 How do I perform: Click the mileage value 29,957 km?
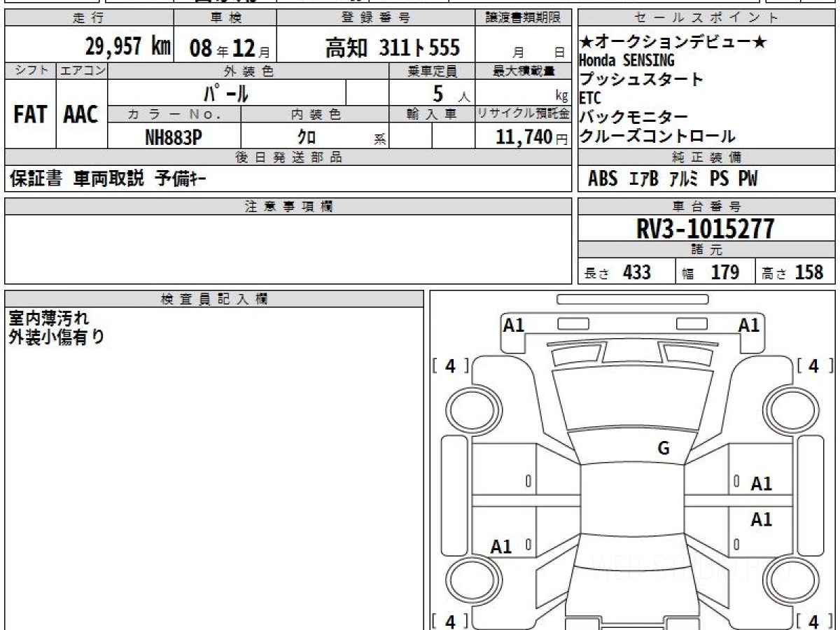128,47
